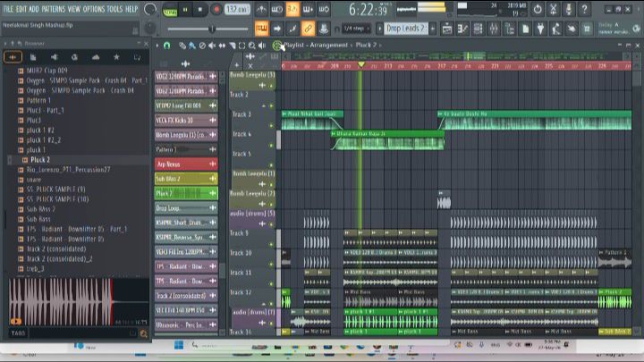The image size is (644, 362).
Task: Show browser starred favorites icon
Action: [116, 57]
